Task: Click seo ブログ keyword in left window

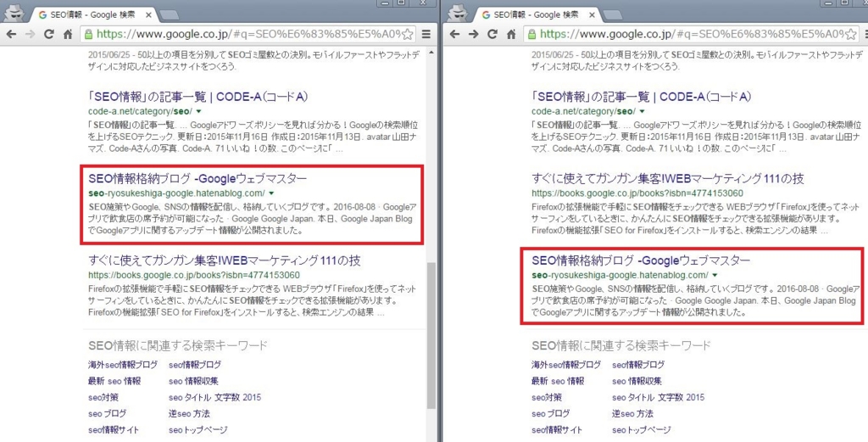Action: [x=107, y=414]
